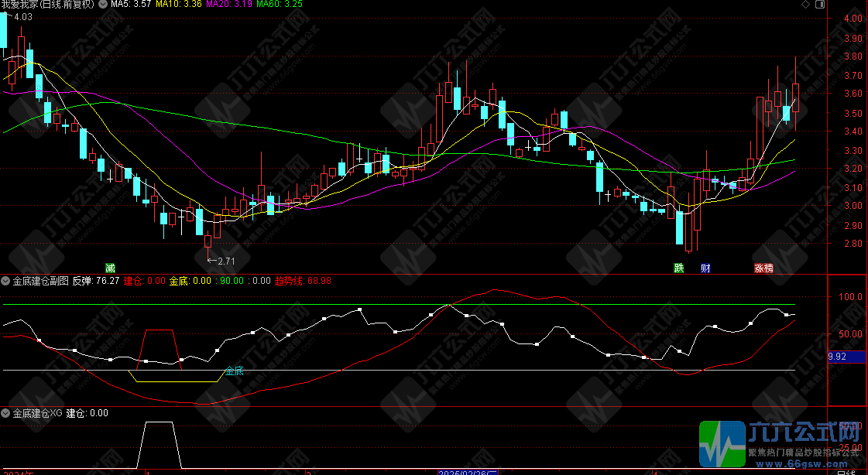This screenshot has height=475, width=868.
Task: Select the green MA60 label
Action: pos(279,5)
